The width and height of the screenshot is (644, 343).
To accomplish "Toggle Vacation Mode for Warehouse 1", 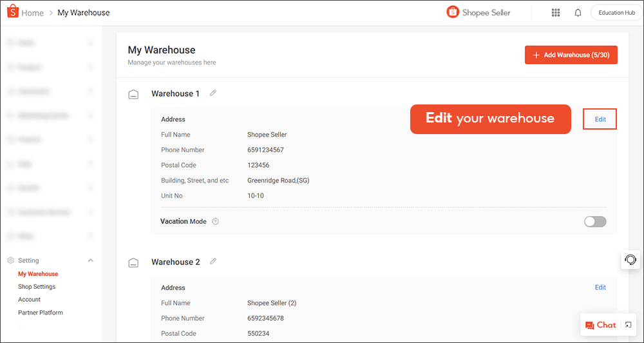I will [x=595, y=222].
